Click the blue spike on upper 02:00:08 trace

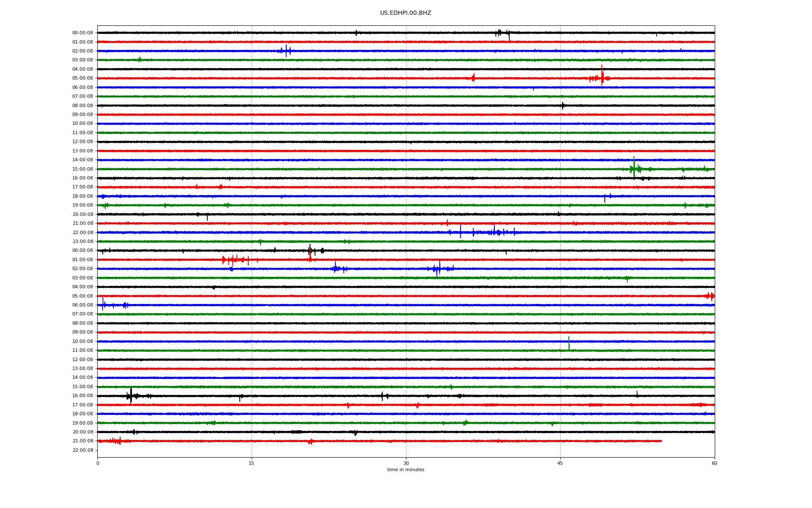click(286, 51)
